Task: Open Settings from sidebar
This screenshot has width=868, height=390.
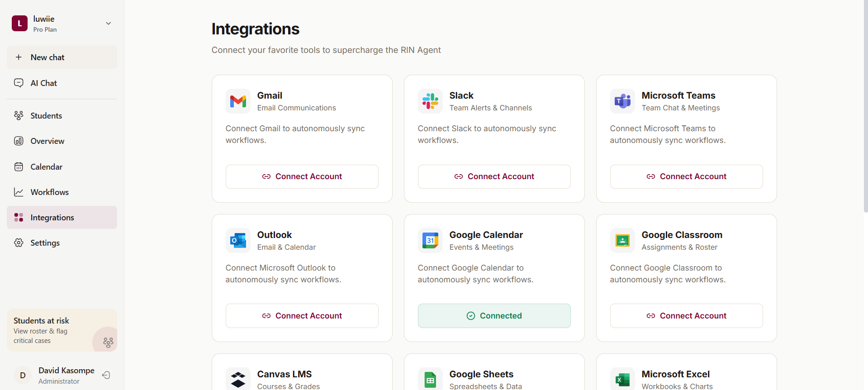Action: (62, 243)
